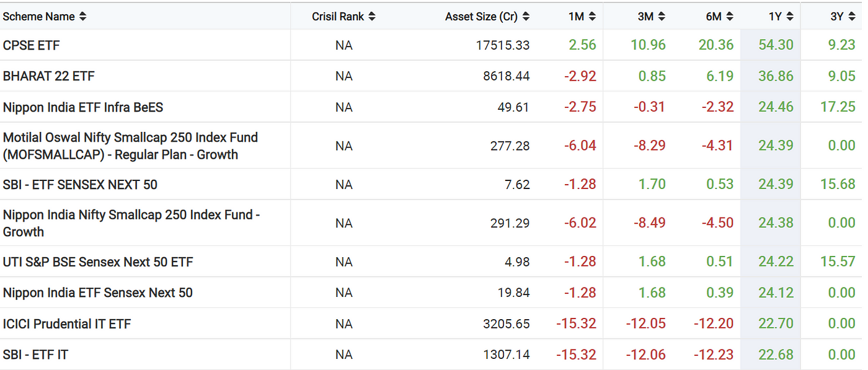868x370 pixels.
Task: Open Nippon India ETF Sensex Next 50
Action: tap(97, 293)
